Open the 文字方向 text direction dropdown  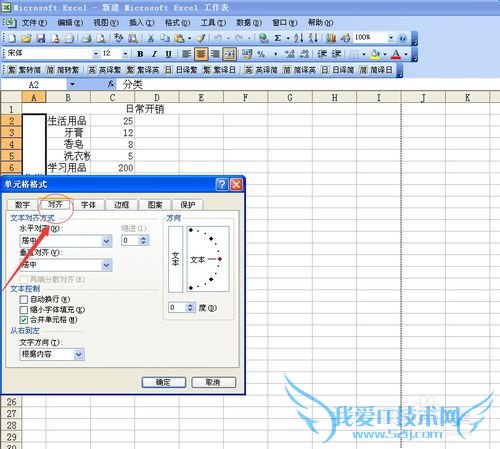pyautogui.click(x=79, y=354)
